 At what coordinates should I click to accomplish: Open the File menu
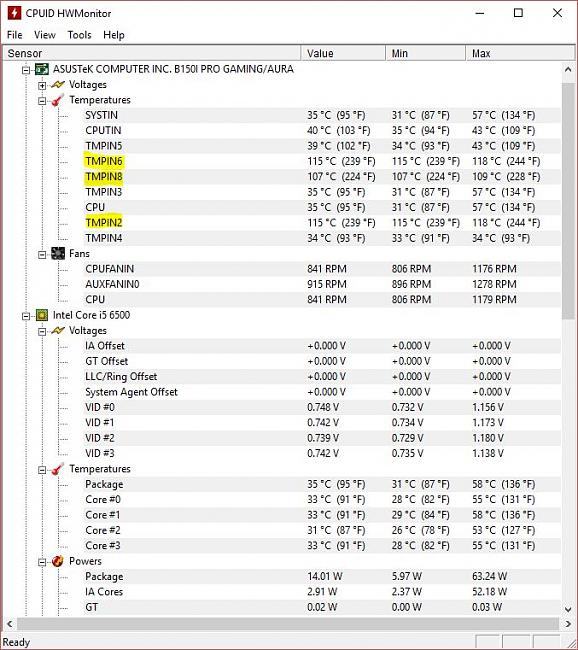tap(15, 35)
